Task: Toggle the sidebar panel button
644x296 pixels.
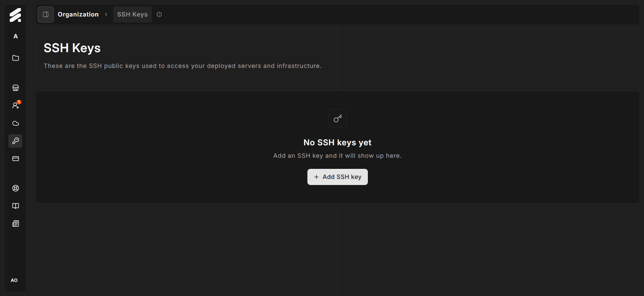Action: (46, 14)
